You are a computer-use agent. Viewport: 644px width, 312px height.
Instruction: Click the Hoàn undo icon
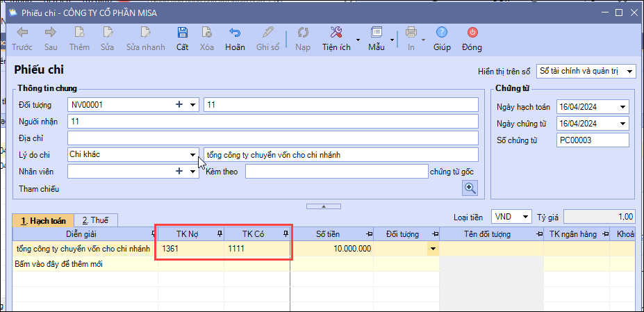[x=235, y=33]
